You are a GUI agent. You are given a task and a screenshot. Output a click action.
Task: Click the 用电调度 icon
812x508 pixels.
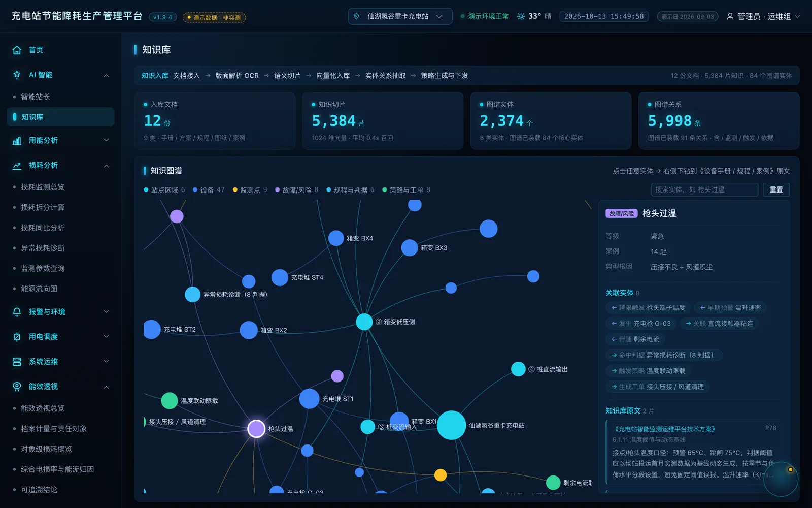tap(17, 337)
